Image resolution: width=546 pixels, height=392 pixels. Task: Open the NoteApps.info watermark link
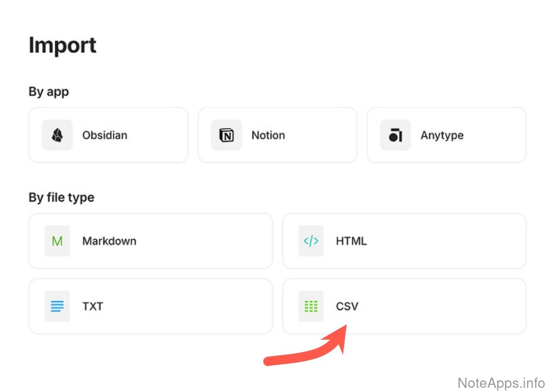click(x=501, y=383)
